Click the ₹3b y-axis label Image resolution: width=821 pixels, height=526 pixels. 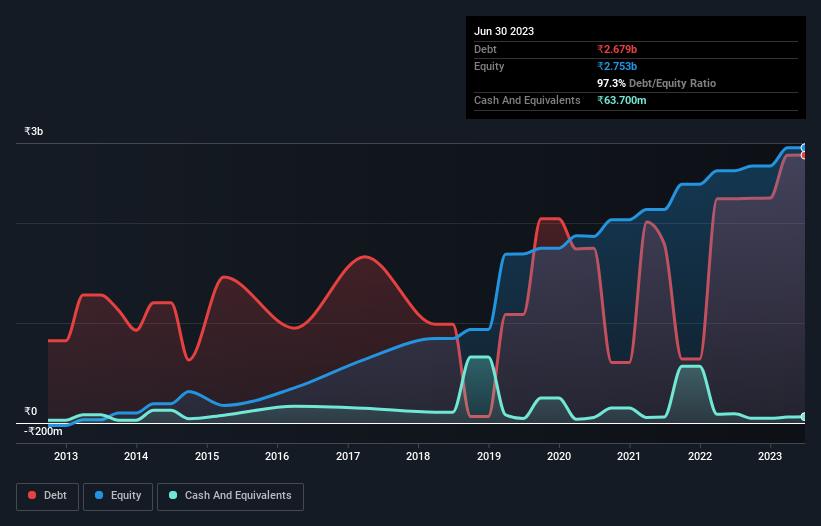34,131
